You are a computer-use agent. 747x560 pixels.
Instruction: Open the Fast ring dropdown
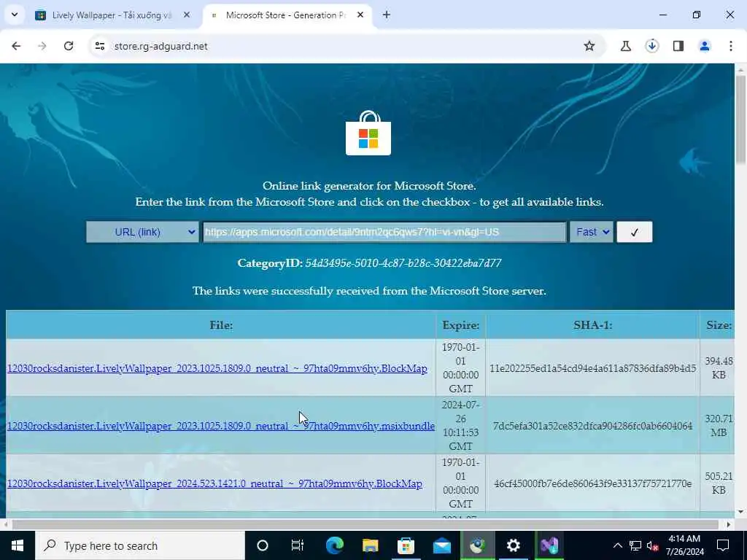click(591, 232)
